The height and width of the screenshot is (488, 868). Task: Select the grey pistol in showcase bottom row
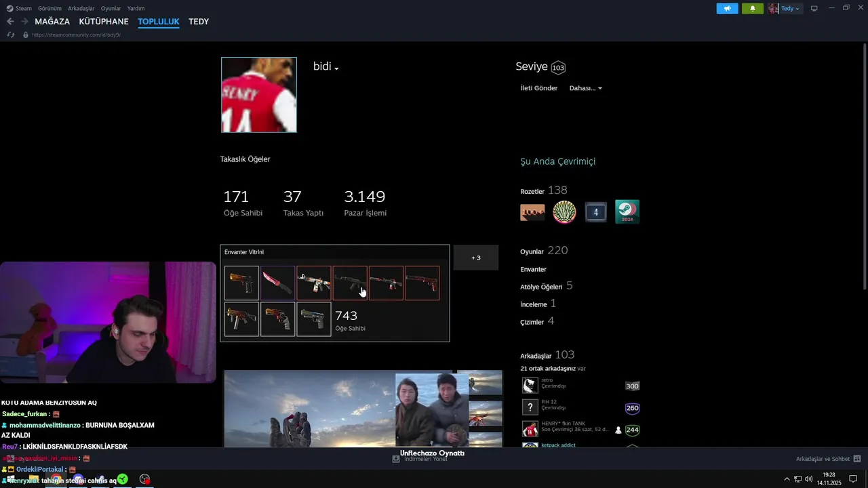click(314, 319)
